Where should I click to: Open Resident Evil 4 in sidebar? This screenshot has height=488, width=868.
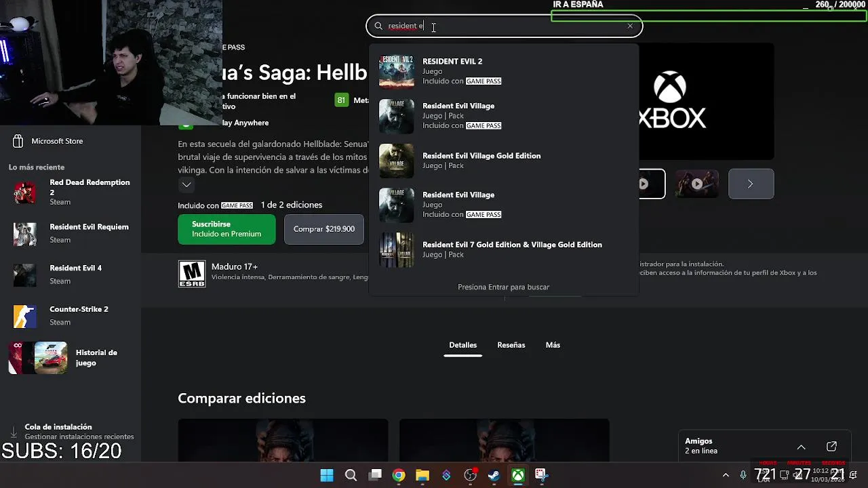71,274
